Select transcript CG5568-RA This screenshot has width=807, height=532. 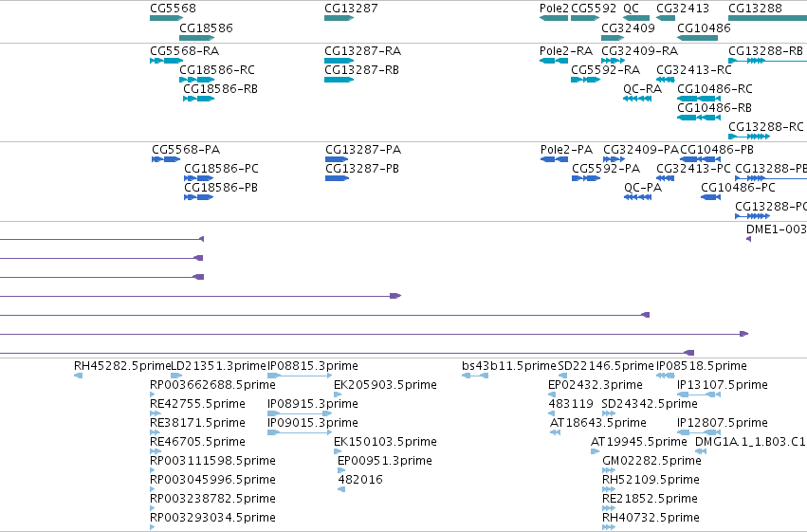[x=184, y=51]
